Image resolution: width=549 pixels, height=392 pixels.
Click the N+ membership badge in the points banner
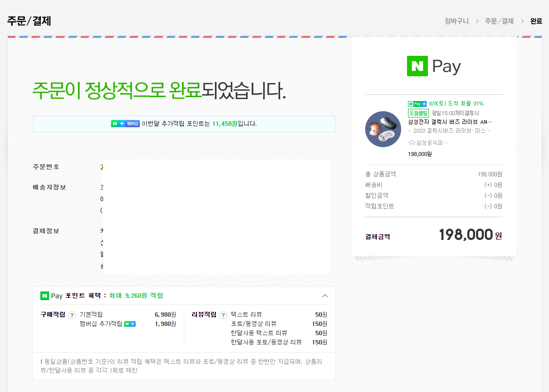pos(125,123)
